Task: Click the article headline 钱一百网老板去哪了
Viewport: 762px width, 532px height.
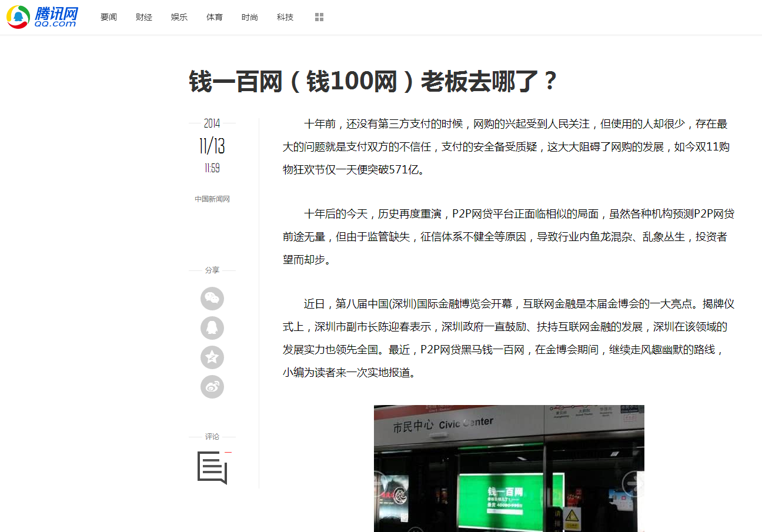Action: [x=373, y=82]
